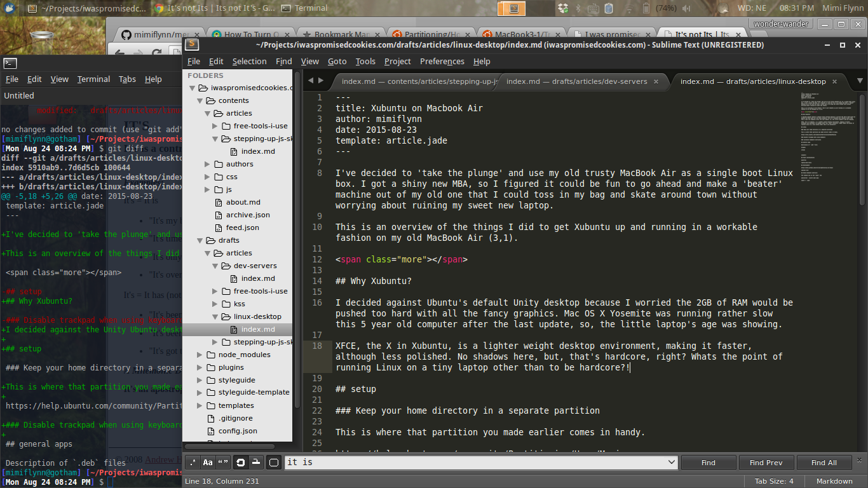This screenshot has height=488, width=868.
Task: Open Sublime Text Goto menu
Action: pos(337,62)
